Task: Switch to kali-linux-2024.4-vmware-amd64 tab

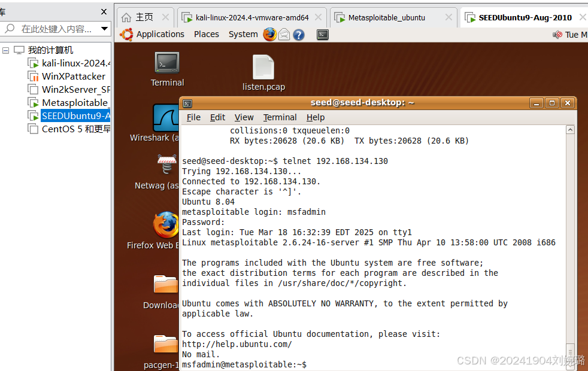Action: pyautogui.click(x=252, y=17)
